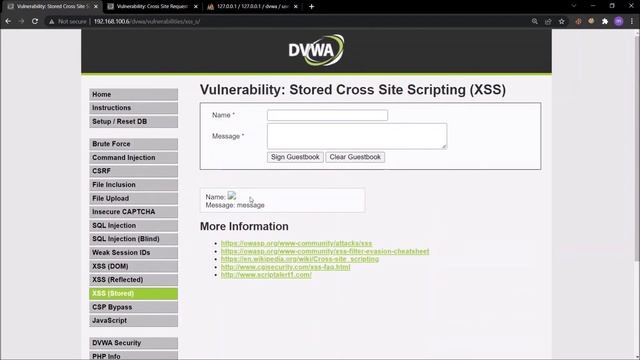Screen dimensions: 640x360
Task: Reload the page with the refresh icon
Action: (35, 21)
